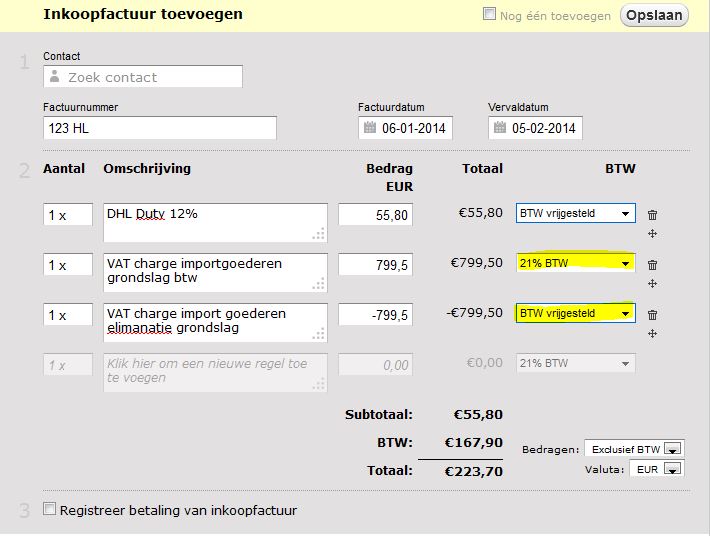Remove the elimanatie grondslag line via trash icon
The width and height of the screenshot is (710, 536).
coord(652,314)
